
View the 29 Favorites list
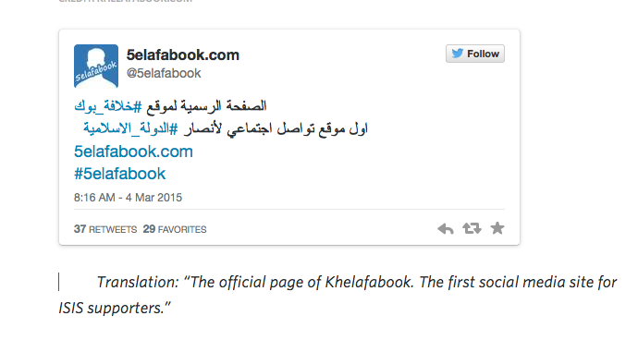tap(175, 229)
